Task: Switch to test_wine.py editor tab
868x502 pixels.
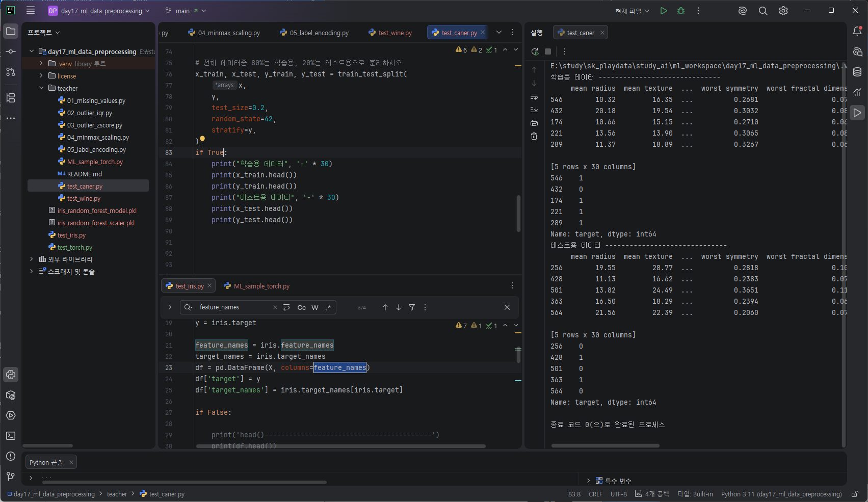Action: pos(390,33)
